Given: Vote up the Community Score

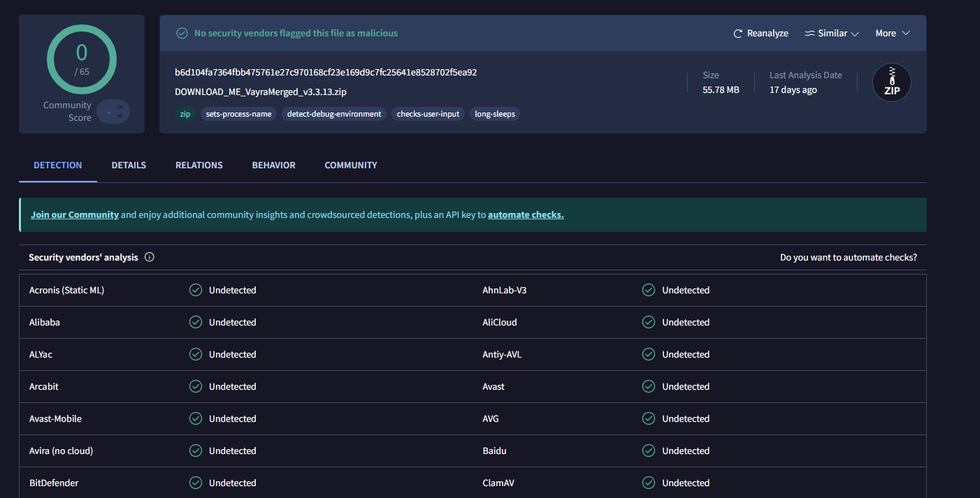Looking at the screenshot, I should click(x=120, y=106).
